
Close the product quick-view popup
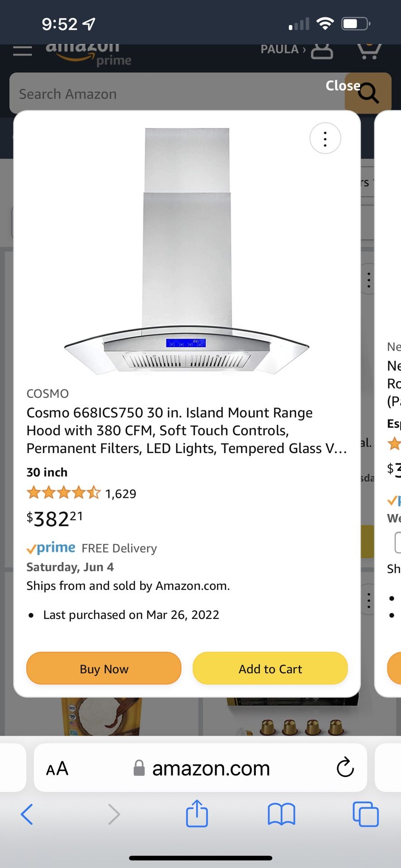[x=343, y=85]
